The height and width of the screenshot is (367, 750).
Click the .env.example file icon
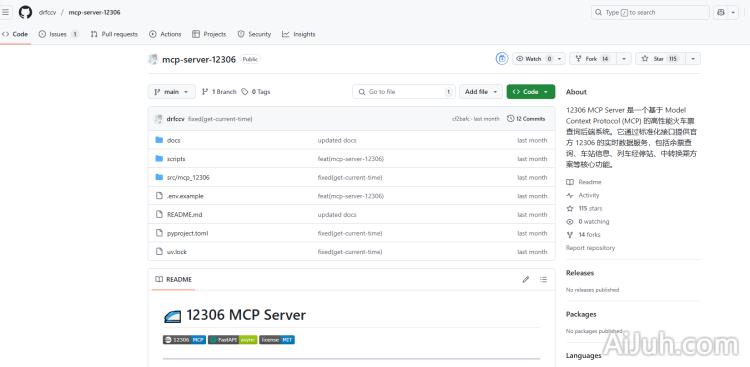[159, 196]
